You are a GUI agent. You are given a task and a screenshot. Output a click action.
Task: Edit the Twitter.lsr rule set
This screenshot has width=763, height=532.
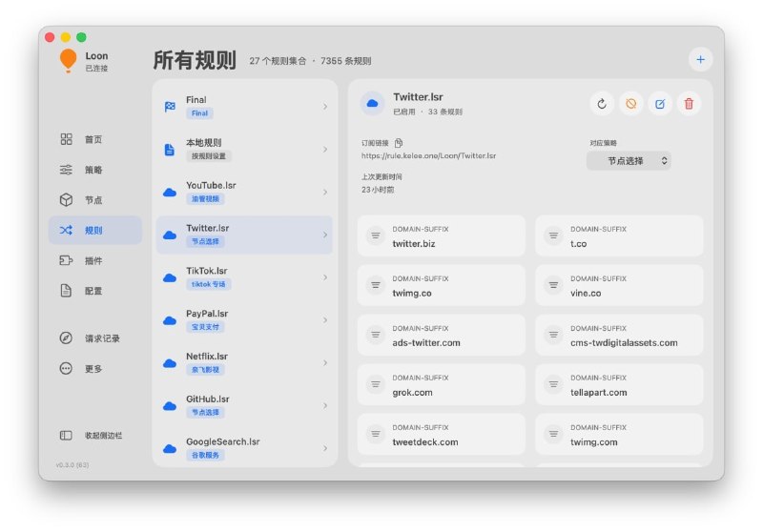(660, 104)
